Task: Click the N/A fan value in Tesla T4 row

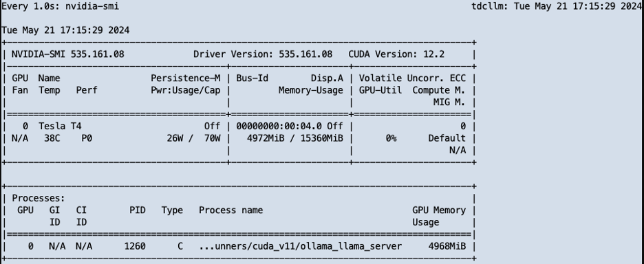Action: tap(20, 138)
